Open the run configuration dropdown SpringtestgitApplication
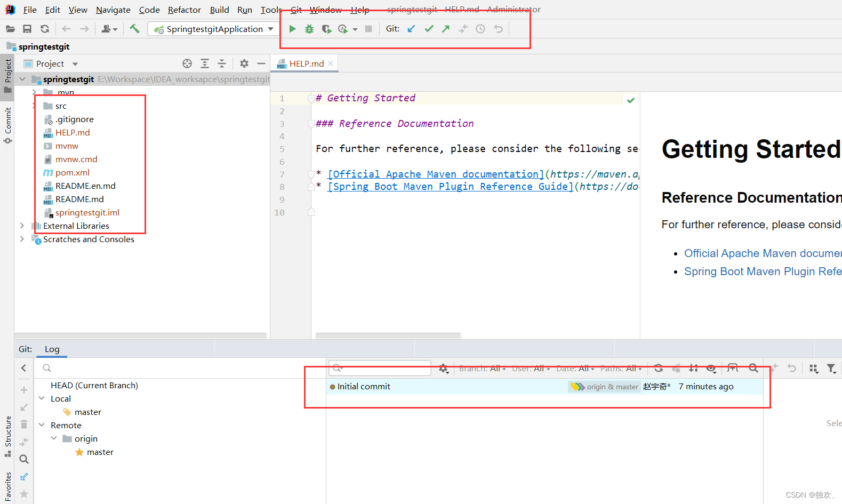This screenshot has width=842, height=504. [x=214, y=29]
